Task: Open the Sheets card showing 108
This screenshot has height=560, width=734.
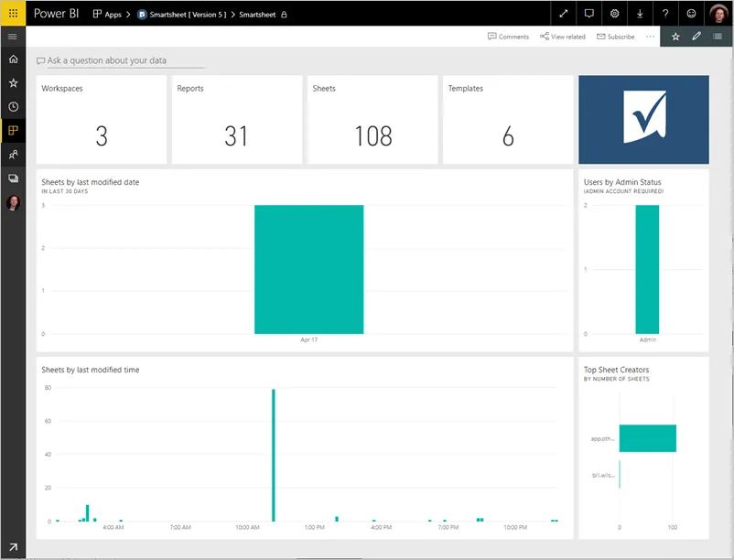Action: click(372, 120)
